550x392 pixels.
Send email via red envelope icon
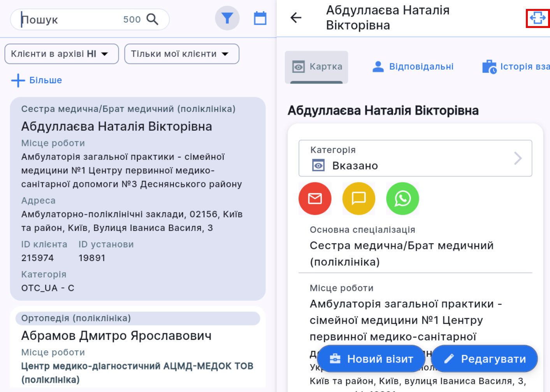pos(315,198)
